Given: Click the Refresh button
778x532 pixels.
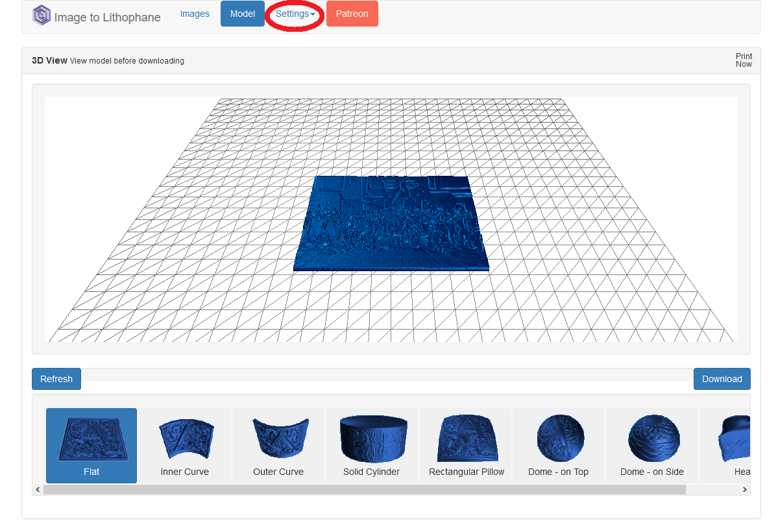Looking at the screenshot, I should pos(56,379).
